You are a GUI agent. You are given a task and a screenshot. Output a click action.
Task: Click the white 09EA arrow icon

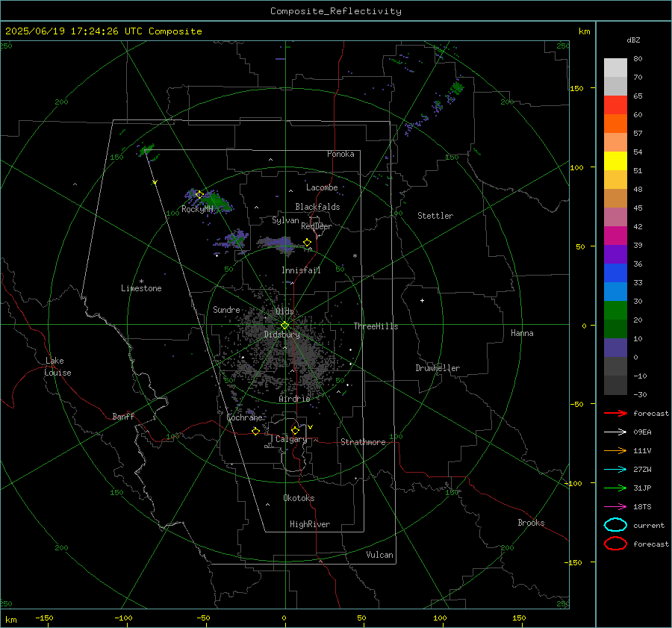(615, 432)
